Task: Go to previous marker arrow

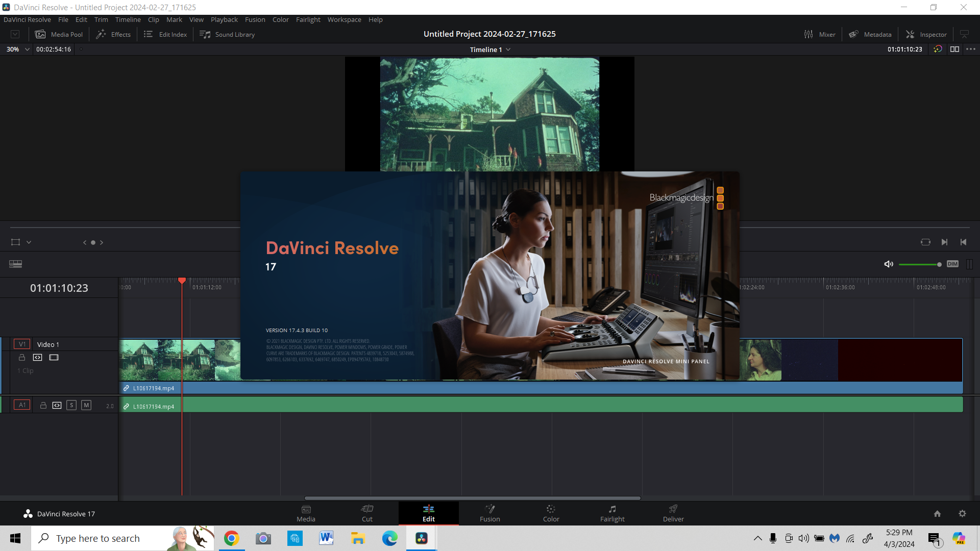Action: 85,242
